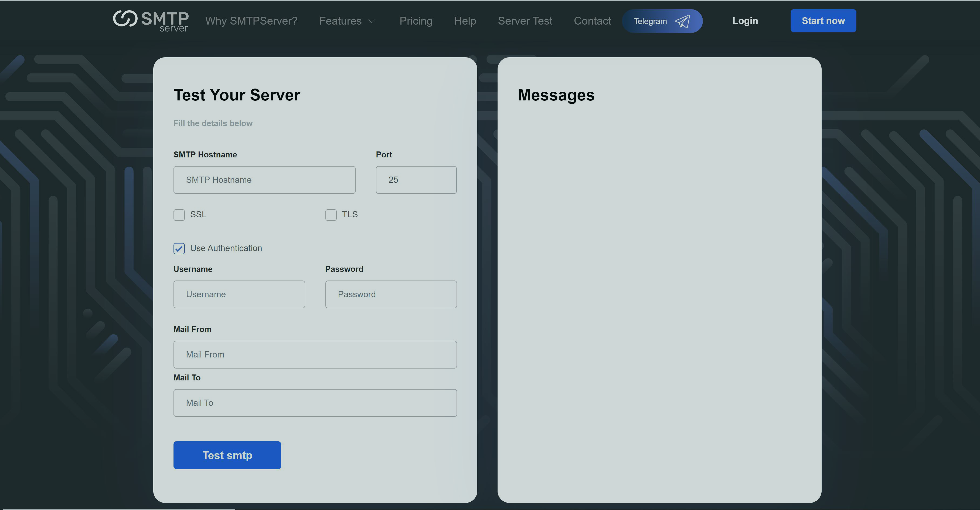Open the Contact page
The width and height of the screenshot is (980, 510).
(592, 21)
